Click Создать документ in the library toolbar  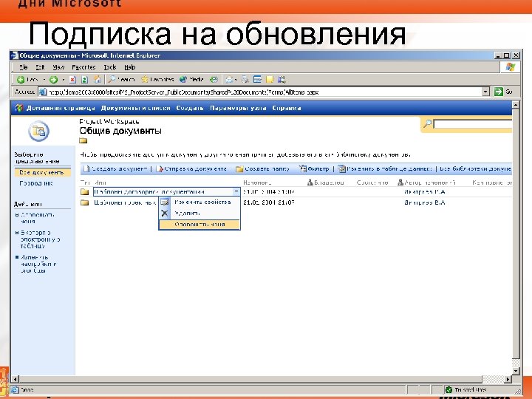click(x=116, y=168)
